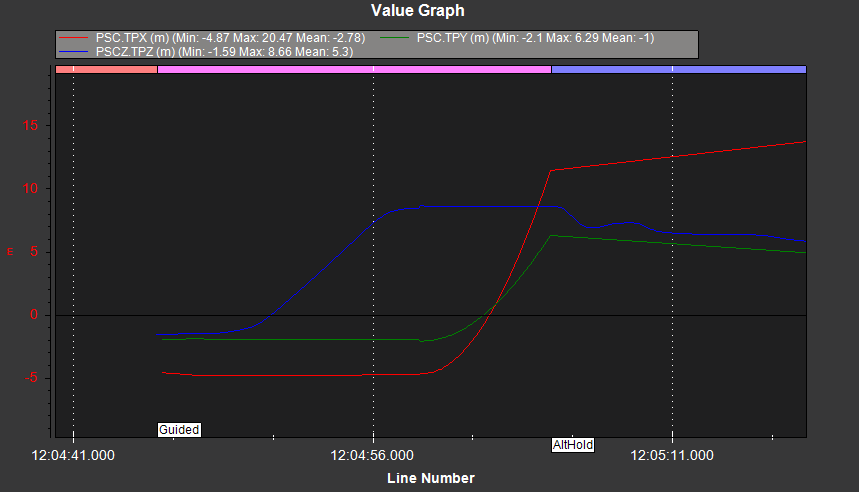This screenshot has height=492, width=859.
Task: Click the 12:04:56.000 time axis label
Action: pyautogui.click(x=372, y=455)
